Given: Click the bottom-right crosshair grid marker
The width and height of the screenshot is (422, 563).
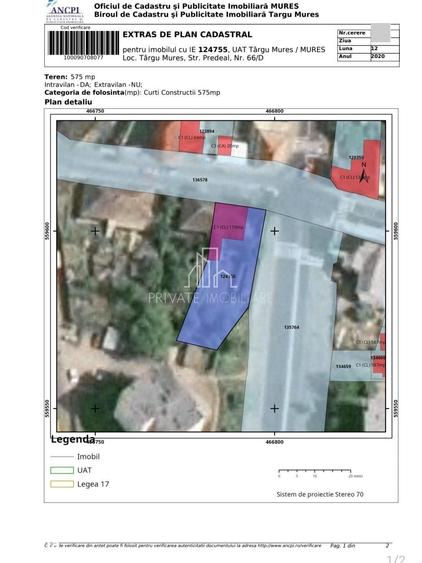Looking at the screenshot, I should pyautogui.click(x=275, y=409).
